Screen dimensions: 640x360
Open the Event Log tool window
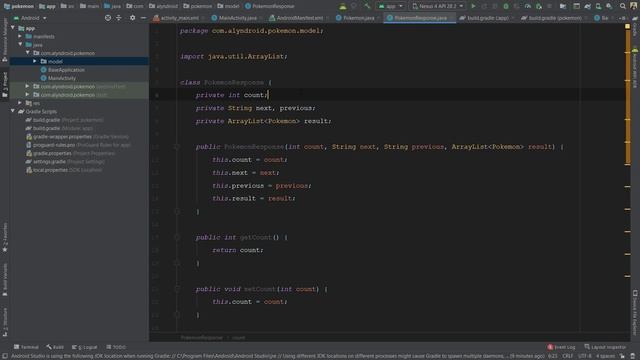(x=561, y=347)
